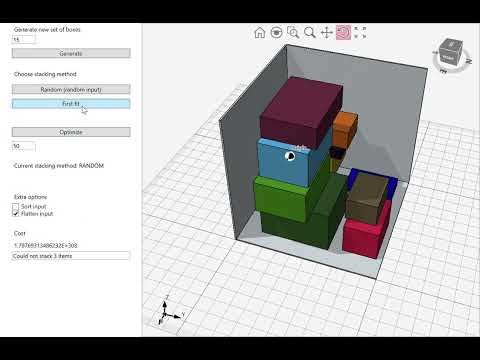Select the zoom window tool
The width and height of the screenshot is (480, 360).
(x=293, y=33)
